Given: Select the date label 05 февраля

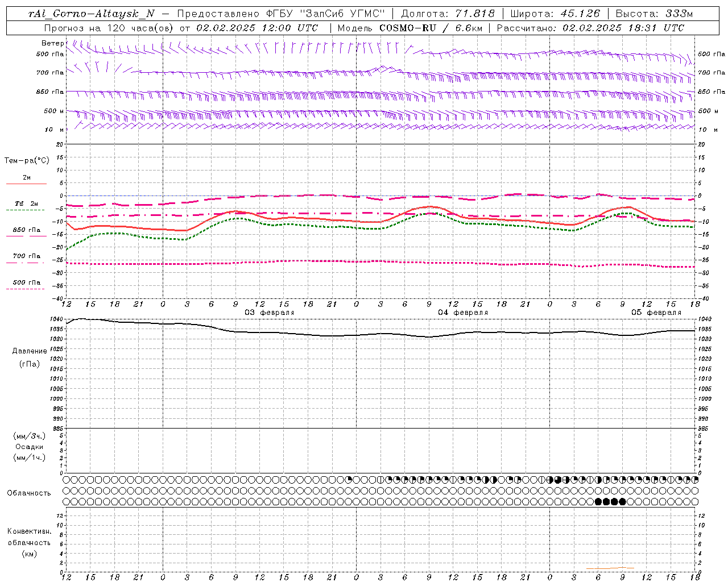Looking at the screenshot, I should click(656, 313).
